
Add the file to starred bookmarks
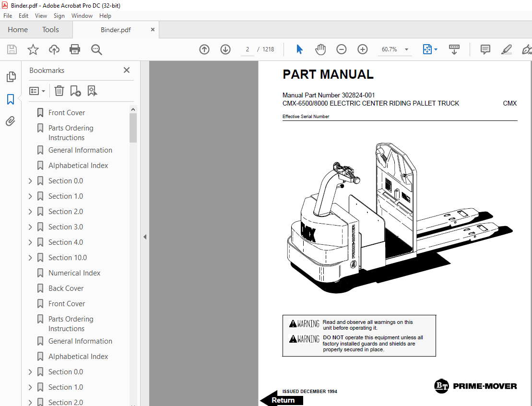[x=33, y=49]
